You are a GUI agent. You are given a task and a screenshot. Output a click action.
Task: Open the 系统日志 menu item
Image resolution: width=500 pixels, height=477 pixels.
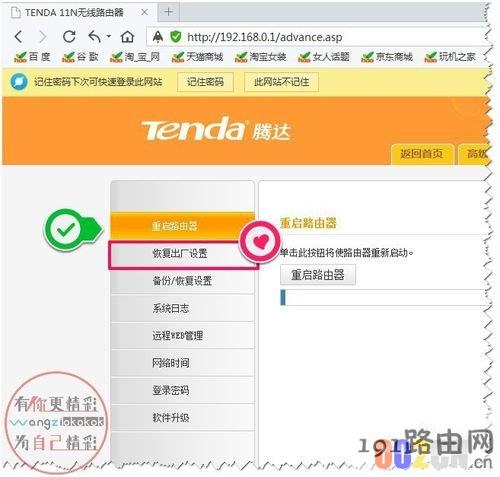(x=182, y=308)
